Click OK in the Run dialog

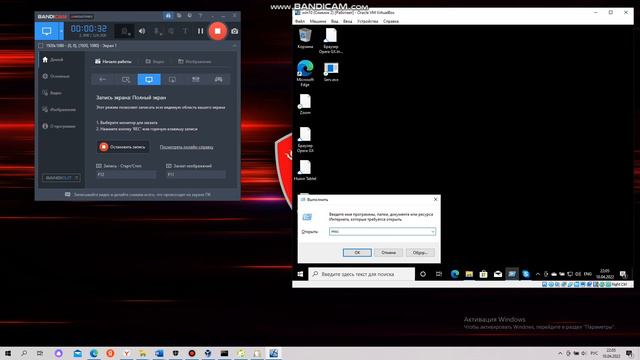point(357,253)
